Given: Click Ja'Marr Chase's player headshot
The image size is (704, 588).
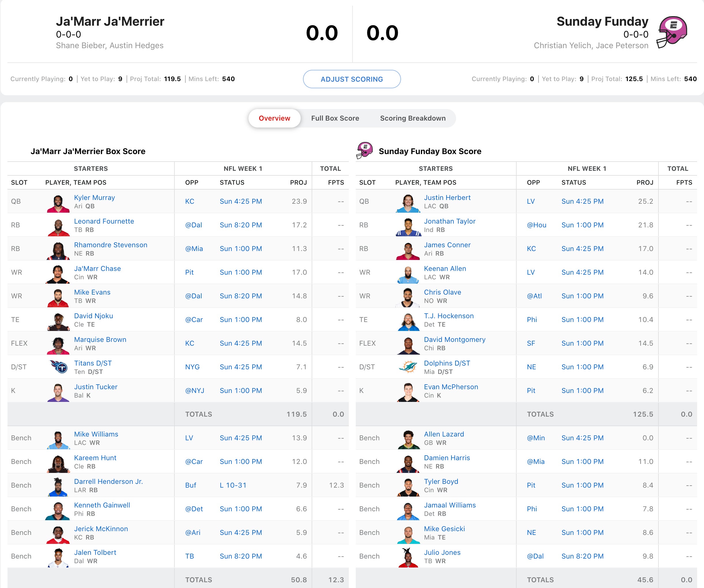Looking at the screenshot, I should [58, 274].
